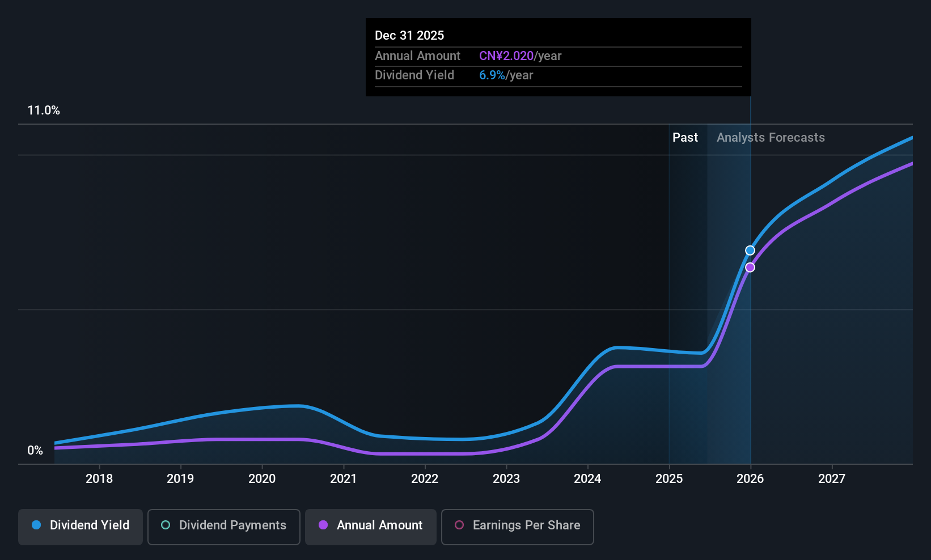Click the Analysts Forecasts label
The width and height of the screenshot is (931, 560).
tap(771, 138)
